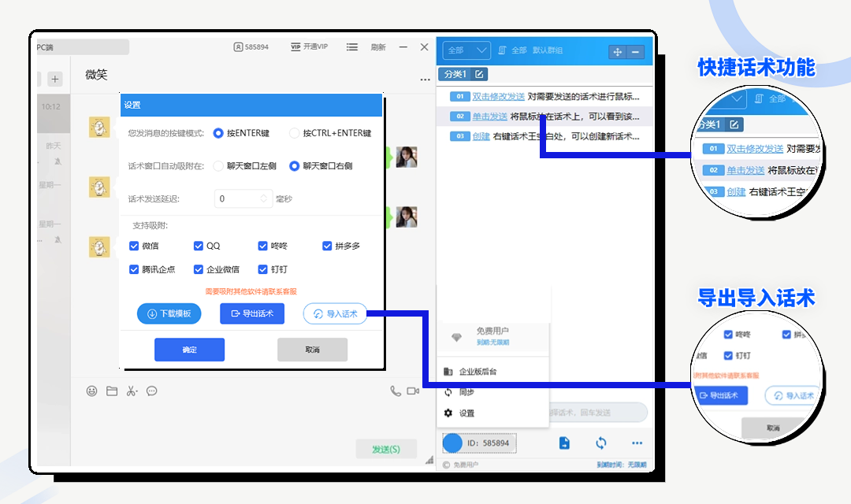Start a video call with camera icon

[x=413, y=391]
